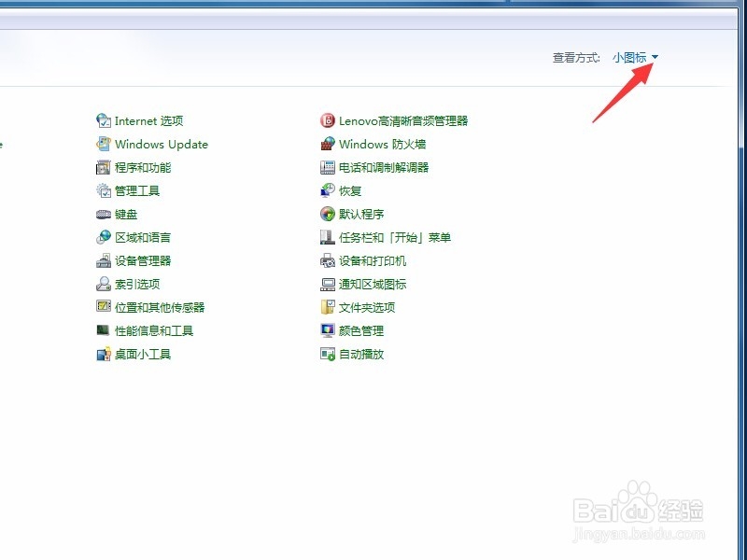
Task: Click the 性能信息和工具 icon
Action: pos(104,330)
